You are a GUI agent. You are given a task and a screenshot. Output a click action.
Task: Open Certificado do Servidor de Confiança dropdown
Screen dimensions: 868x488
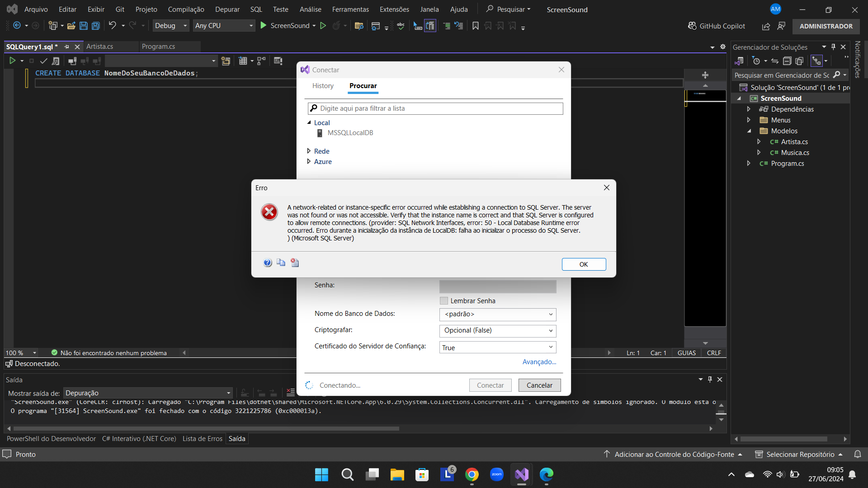pyautogui.click(x=497, y=347)
